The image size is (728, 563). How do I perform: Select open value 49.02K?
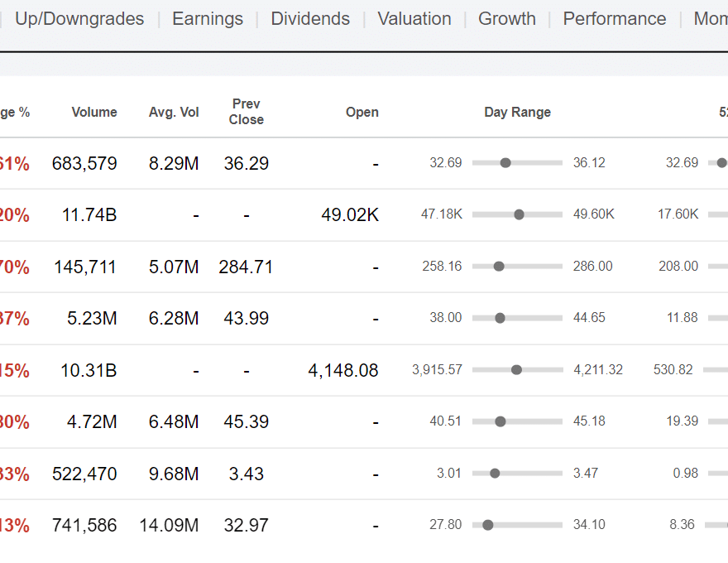click(350, 215)
